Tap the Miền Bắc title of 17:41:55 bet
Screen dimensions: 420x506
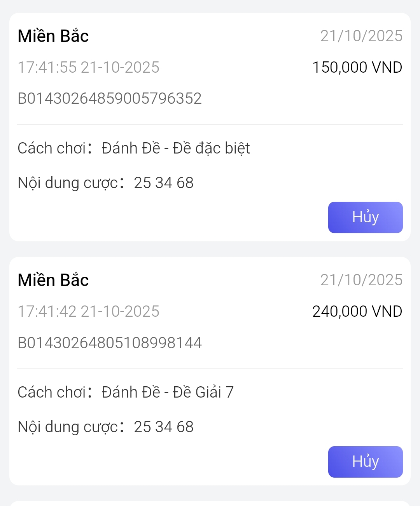pos(53,36)
